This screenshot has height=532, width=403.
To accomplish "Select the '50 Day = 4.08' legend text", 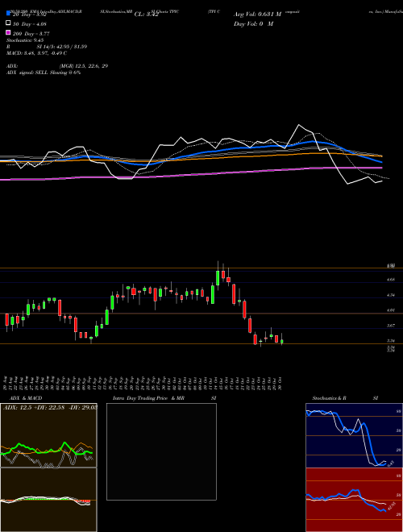I will pos(30,24).
